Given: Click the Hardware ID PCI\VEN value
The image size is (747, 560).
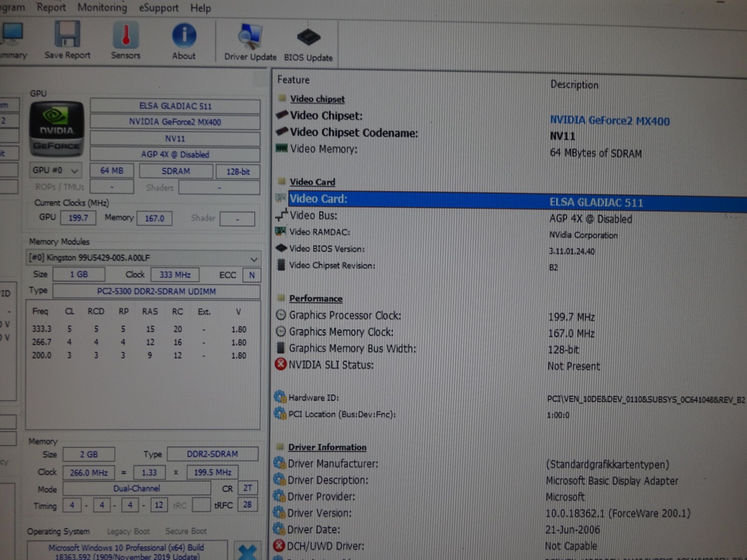Looking at the screenshot, I should tap(646, 399).
